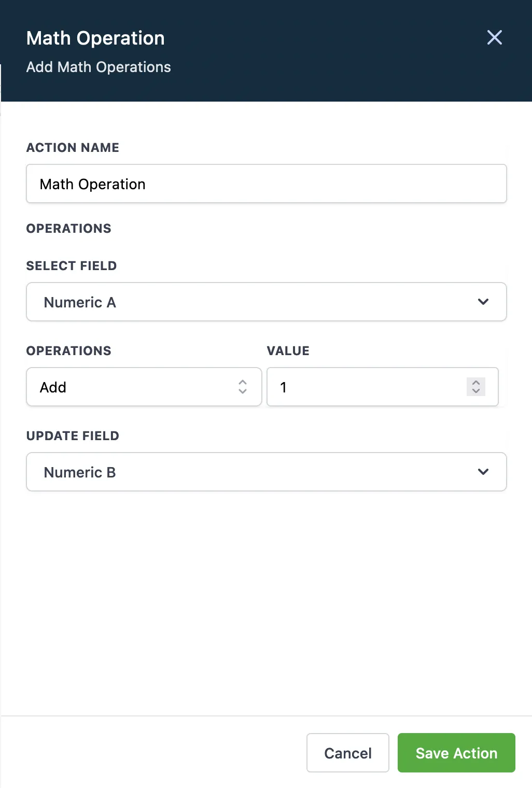Screen dimensions: 532x788
Task: Open the Operations select showing Add
Action: (135, 387)
